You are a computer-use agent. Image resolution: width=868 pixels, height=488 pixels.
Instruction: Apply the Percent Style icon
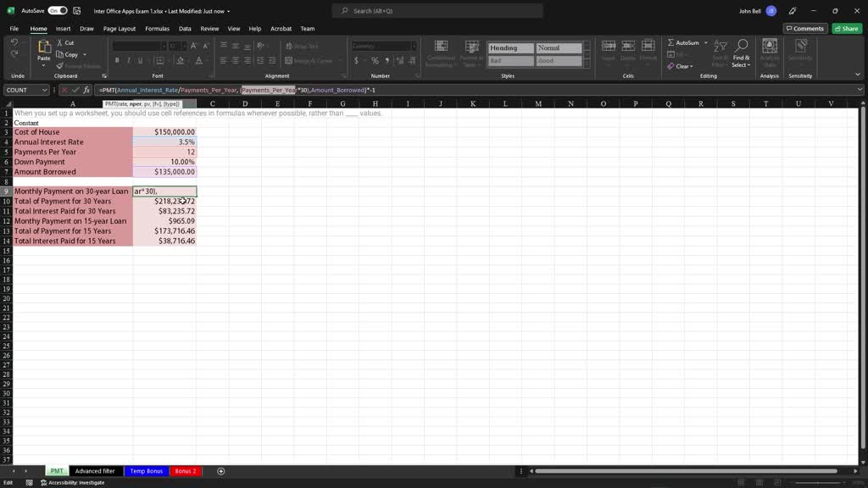pyautogui.click(x=375, y=59)
